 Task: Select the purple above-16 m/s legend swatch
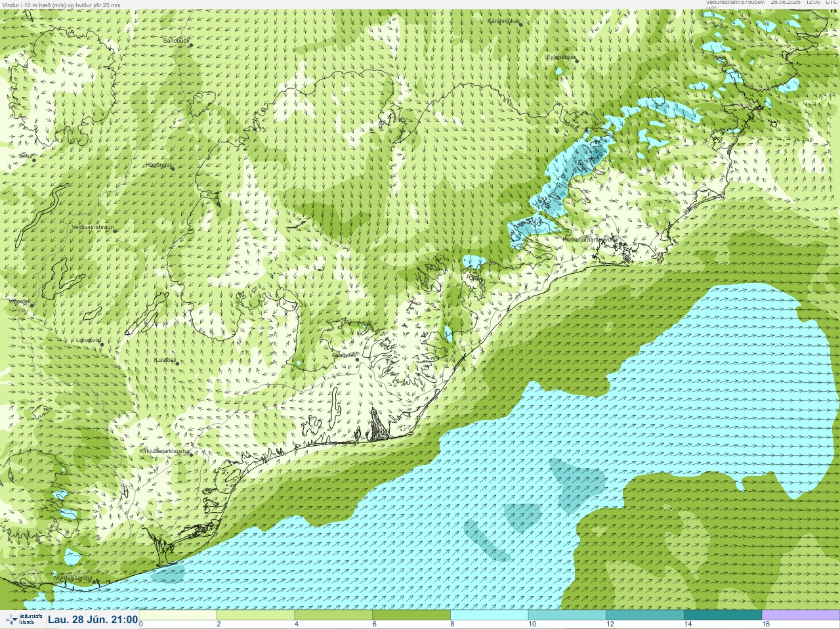[801, 615]
